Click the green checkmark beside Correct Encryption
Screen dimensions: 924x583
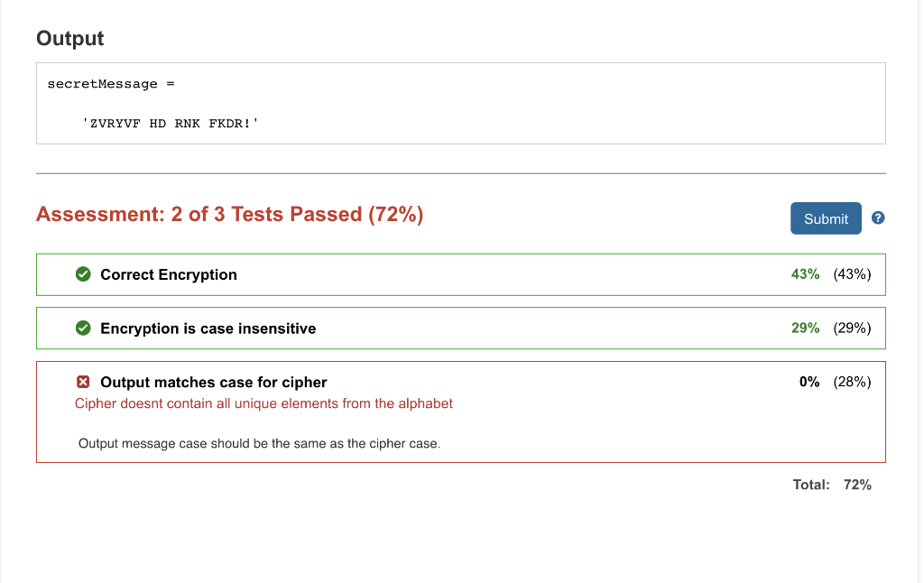click(83, 274)
